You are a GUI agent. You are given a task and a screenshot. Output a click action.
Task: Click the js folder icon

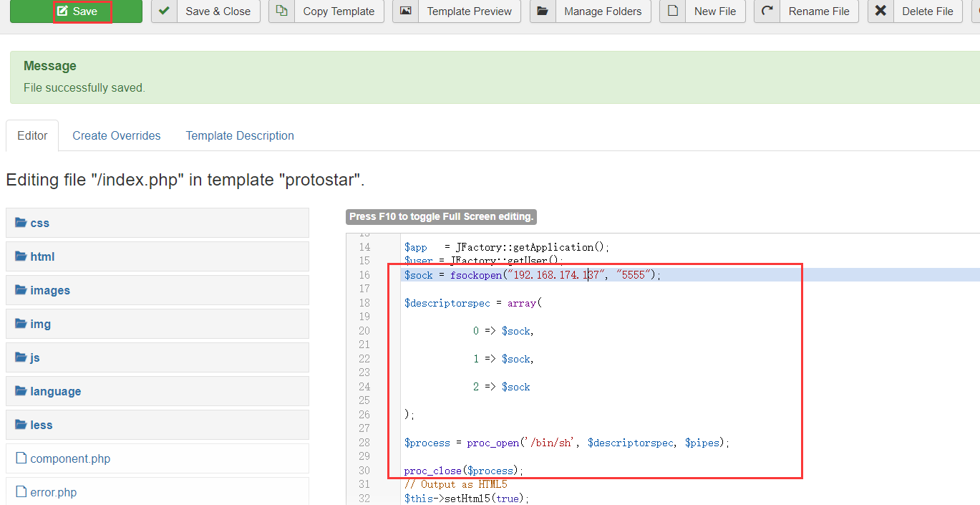click(x=21, y=357)
